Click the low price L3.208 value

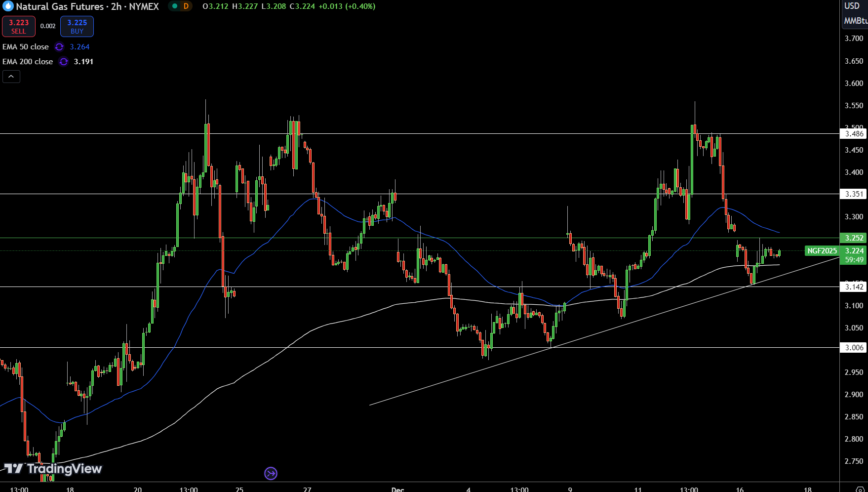click(274, 6)
